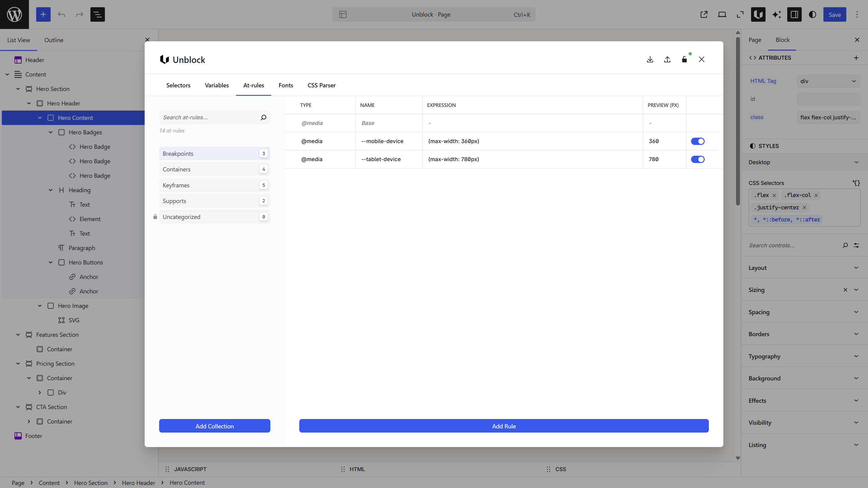The height and width of the screenshot is (488, 868).
Task: Open the block inserter
Action: (43, 14)
